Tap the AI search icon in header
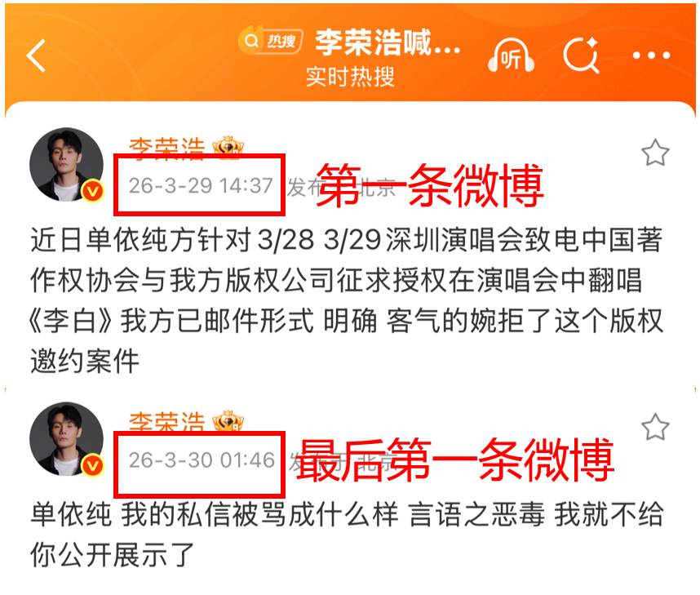700x595 pixels. [x=581, y=55]
